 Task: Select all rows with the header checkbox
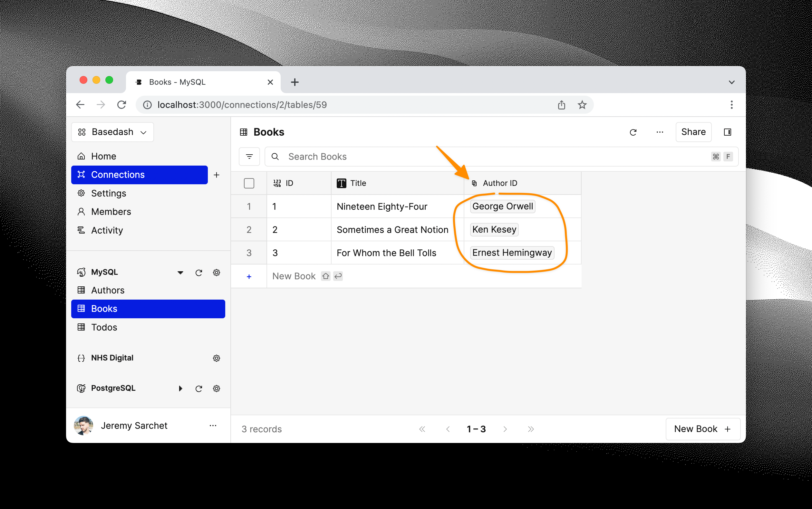(249, 183)
